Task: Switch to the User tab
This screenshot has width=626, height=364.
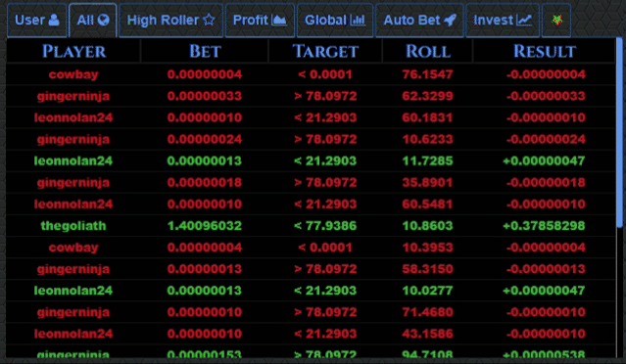Action: [36, 20]
